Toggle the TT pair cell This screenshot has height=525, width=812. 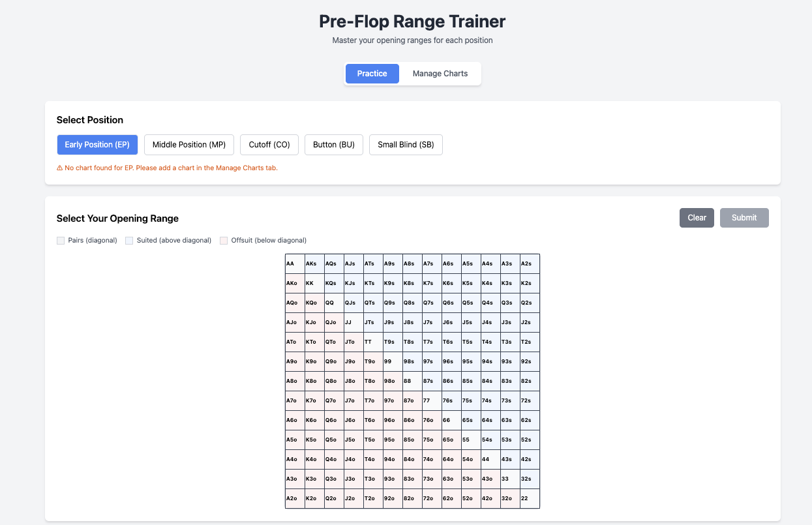(x=374, y=342)
